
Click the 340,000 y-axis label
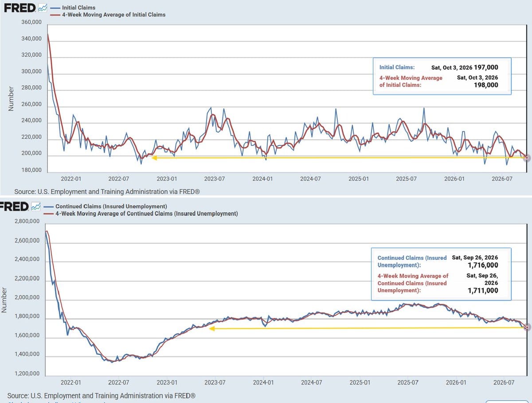(31, 39)
